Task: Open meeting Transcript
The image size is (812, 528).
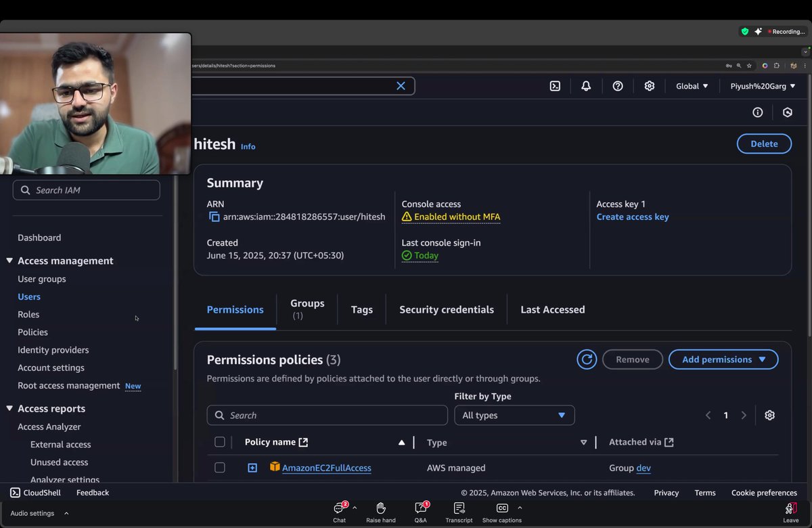Action: tap(459, 513)
